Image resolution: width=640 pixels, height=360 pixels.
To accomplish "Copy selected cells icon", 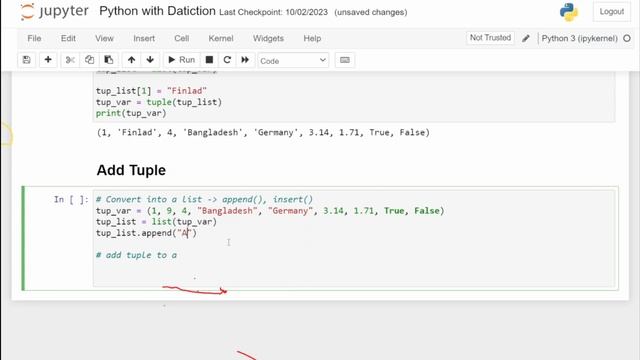I will (x=89, y=60).
